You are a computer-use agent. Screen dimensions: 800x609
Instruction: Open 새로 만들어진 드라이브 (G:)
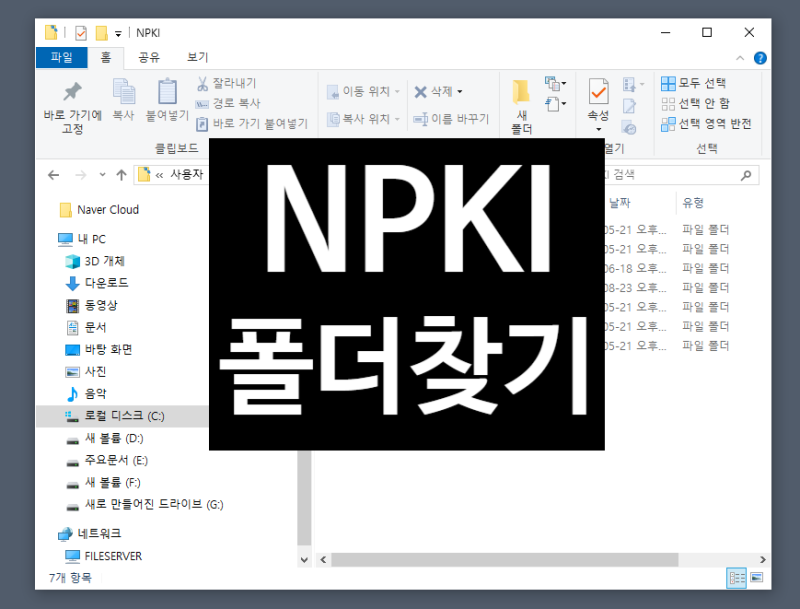[145, 505]
